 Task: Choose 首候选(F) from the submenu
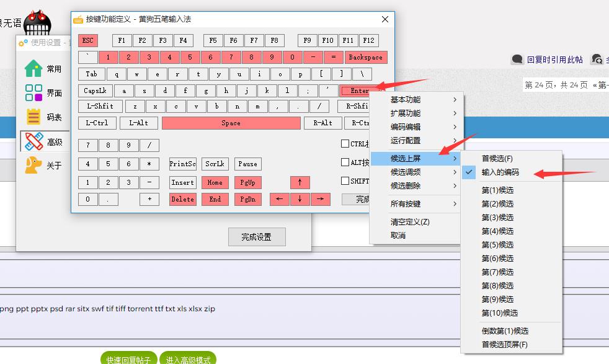(x=497, y=159)
